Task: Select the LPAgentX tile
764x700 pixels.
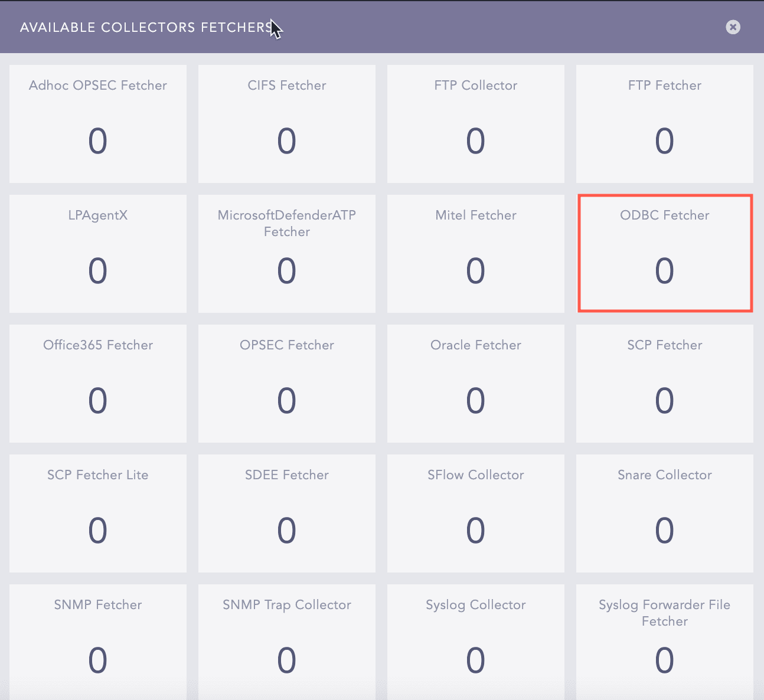Action: [98, 254]
